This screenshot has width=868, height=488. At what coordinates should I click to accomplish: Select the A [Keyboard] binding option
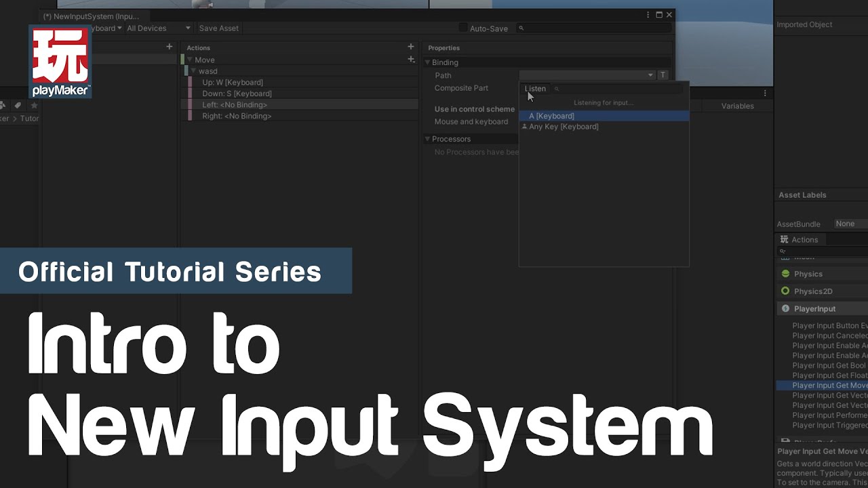(x=604, y=116)
